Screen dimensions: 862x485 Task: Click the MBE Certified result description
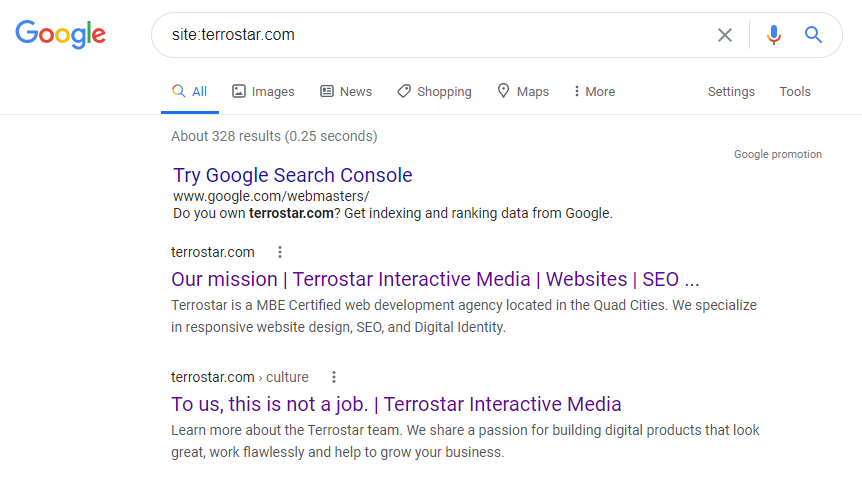click(x=464, y=316)
